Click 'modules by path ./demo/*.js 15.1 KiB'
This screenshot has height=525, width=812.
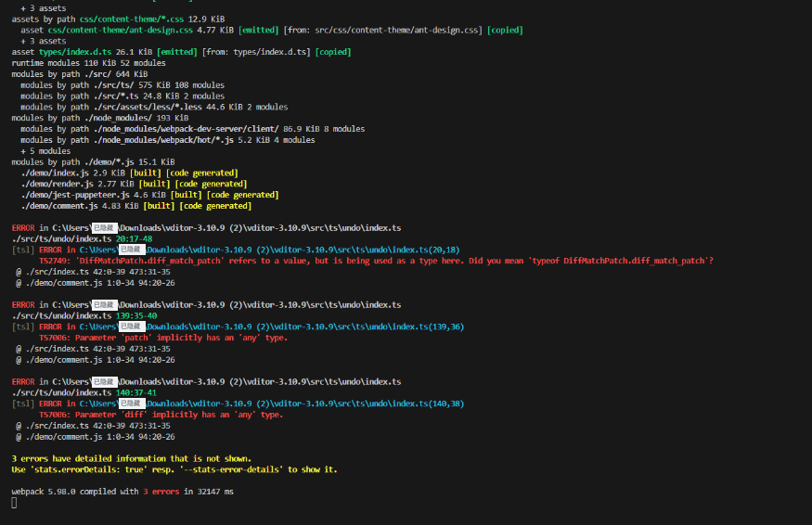[x=93, y=162]
